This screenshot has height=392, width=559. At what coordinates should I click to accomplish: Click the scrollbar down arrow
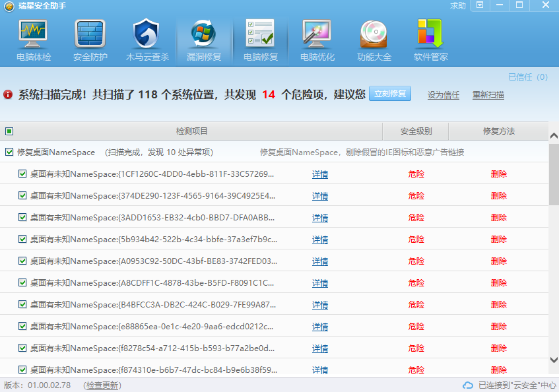554,360
